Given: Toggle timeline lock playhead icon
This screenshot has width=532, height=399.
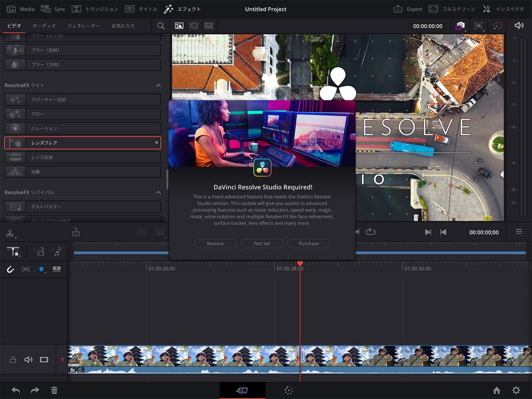Looking at the screenshot, I should tap(13, 251).
